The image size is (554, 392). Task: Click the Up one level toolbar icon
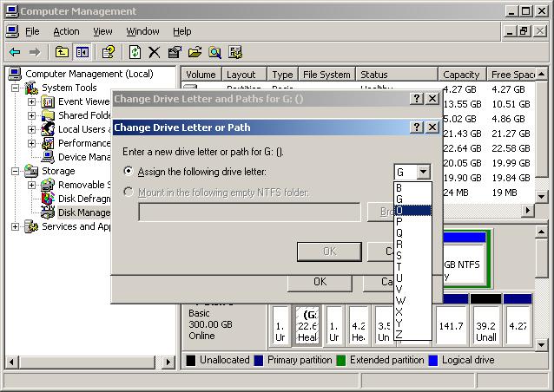click(62, 52)
